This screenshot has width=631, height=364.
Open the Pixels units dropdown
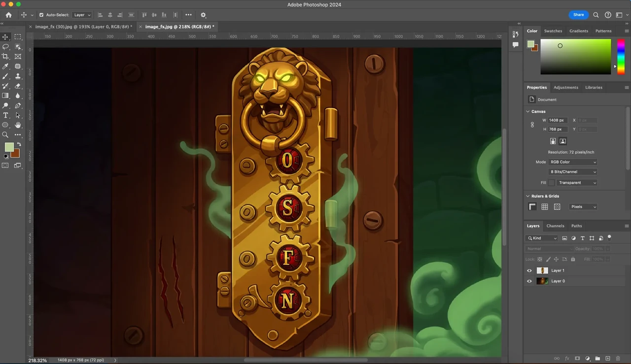pyautogui.click(x=583, y=207)
